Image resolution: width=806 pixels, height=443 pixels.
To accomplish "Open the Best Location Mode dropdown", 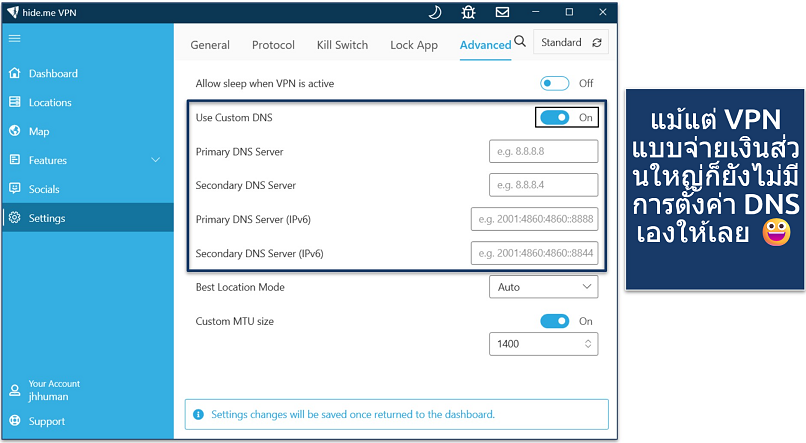I will click(543, 287).
